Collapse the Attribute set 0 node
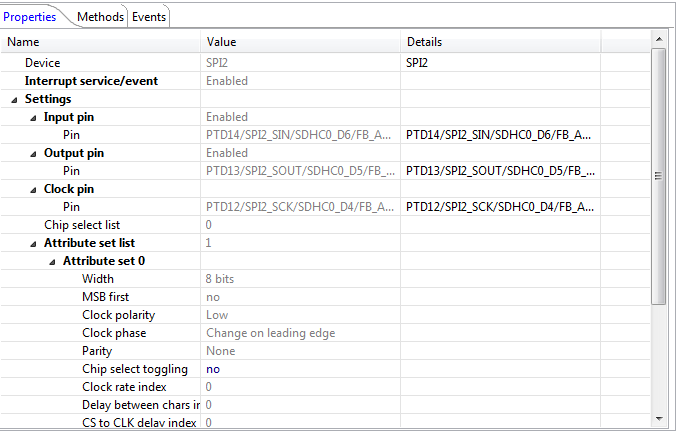The image size is (680, 435). point(53,262)
